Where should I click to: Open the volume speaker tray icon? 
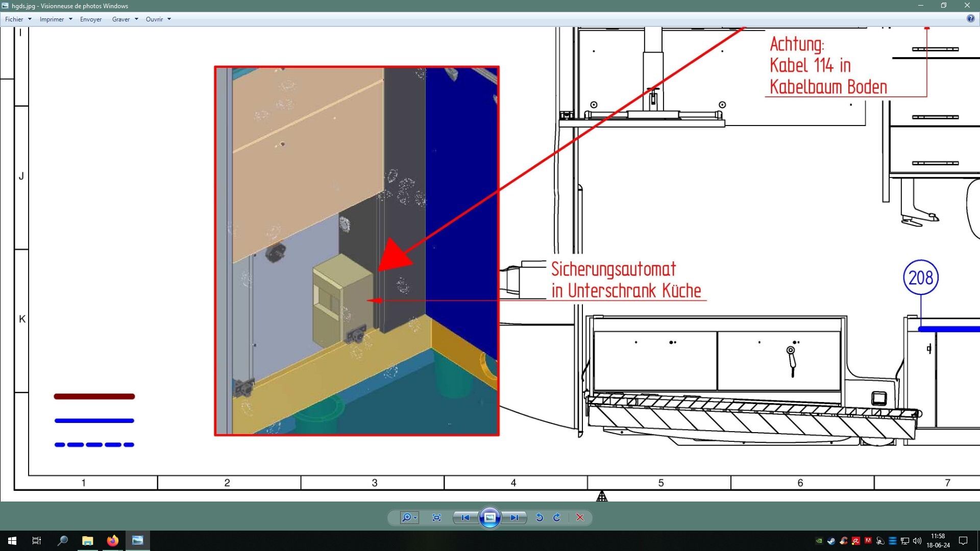point(917,541)
